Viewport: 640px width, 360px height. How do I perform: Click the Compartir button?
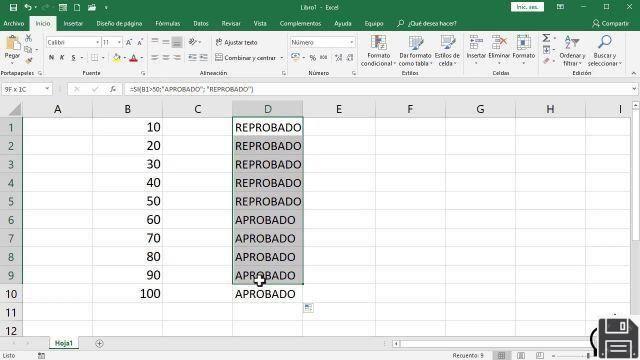(611, 24)
